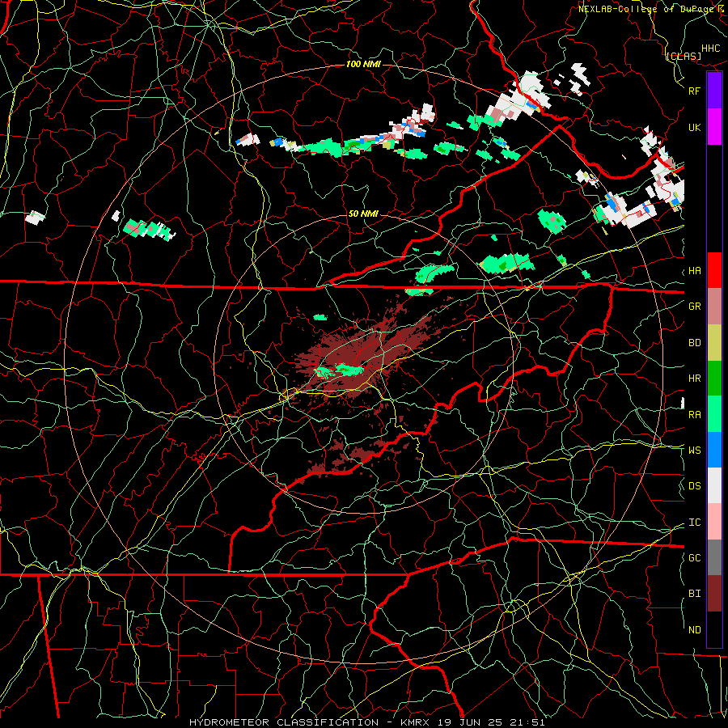Click the "RA" legend label
The width and height of the screenshot is (728, 728).
click(x=694, y=415)
